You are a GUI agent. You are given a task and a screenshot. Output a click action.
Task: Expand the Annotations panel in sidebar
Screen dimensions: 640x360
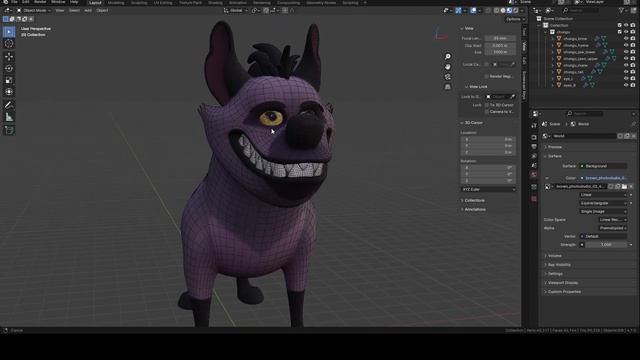(475, 209)
